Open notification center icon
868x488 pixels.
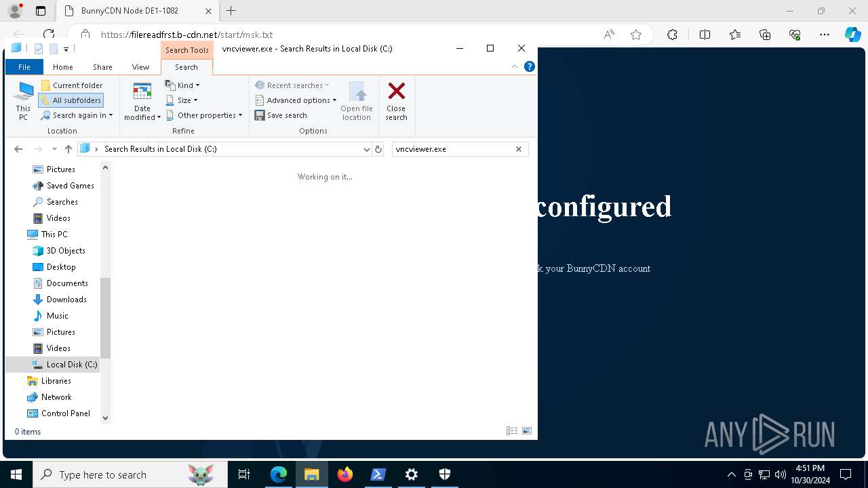846,474
